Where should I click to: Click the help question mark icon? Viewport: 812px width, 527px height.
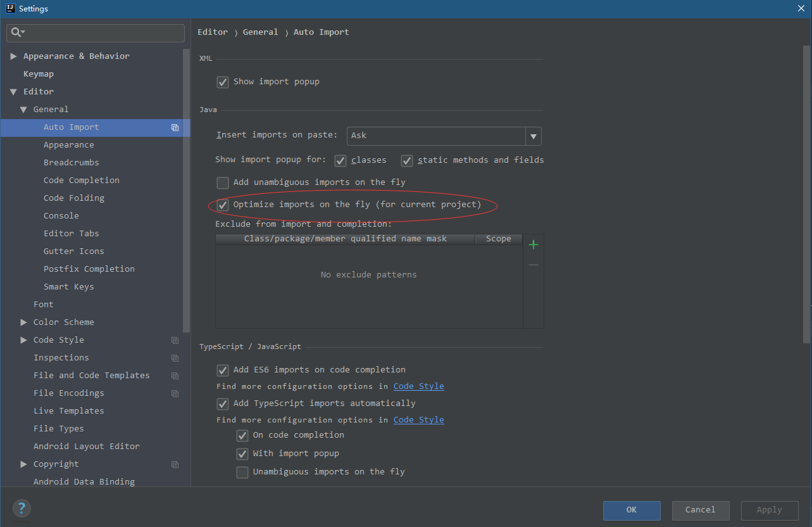tap(22, 508)
